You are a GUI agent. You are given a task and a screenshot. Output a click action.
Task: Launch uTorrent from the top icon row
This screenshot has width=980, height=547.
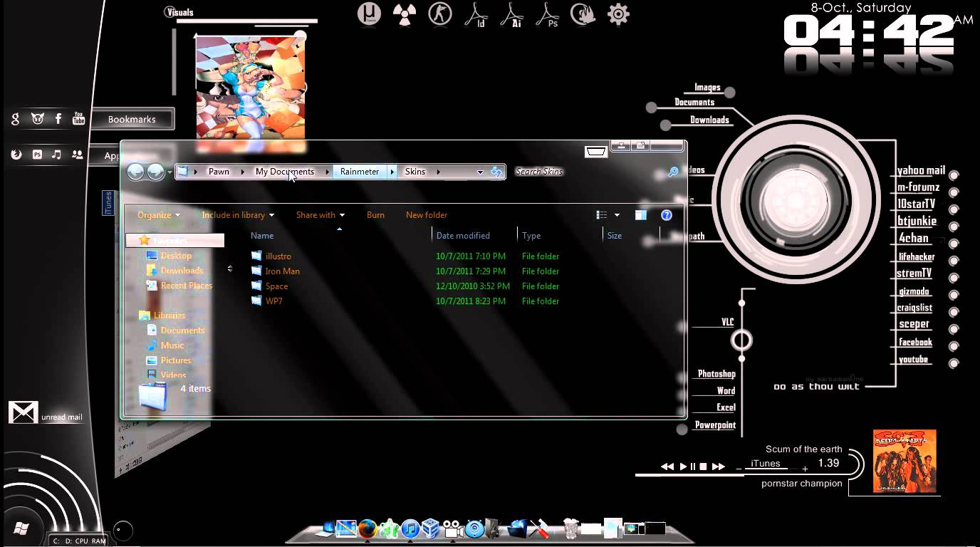(369, 14)
